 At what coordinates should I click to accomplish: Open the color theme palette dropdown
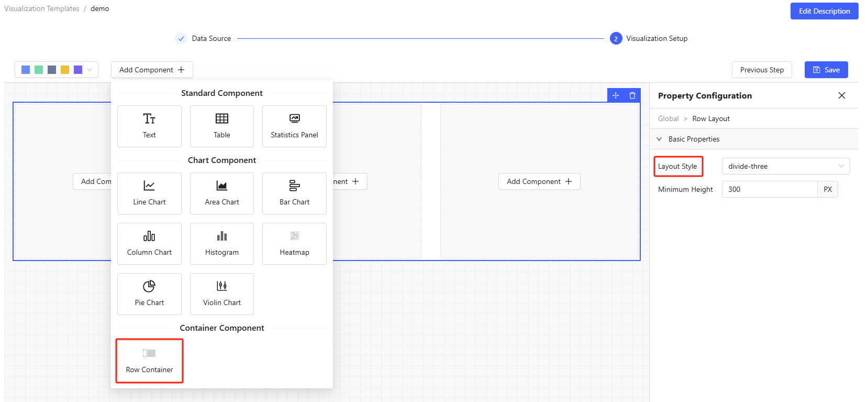pos(57,70)
